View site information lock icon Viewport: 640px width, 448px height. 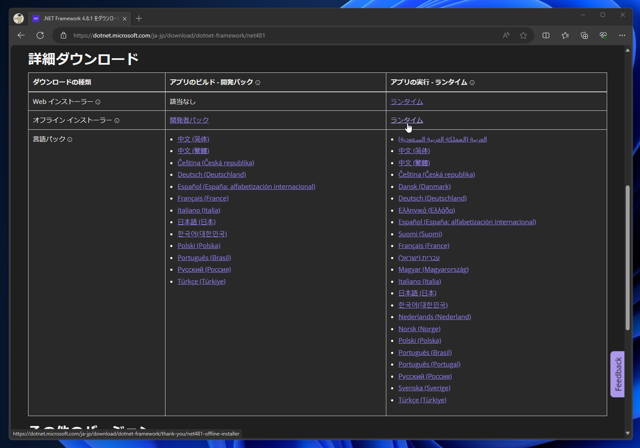click(64, 35)
